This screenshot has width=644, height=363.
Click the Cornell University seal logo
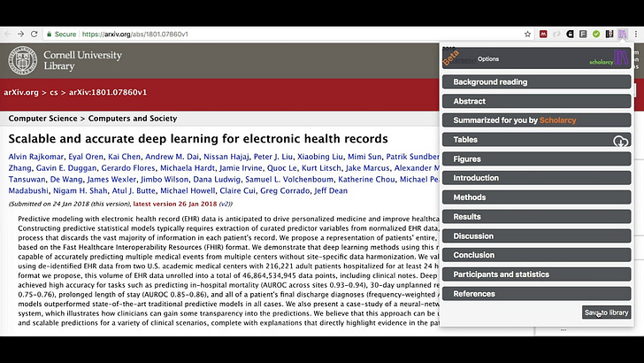(23, 60)
